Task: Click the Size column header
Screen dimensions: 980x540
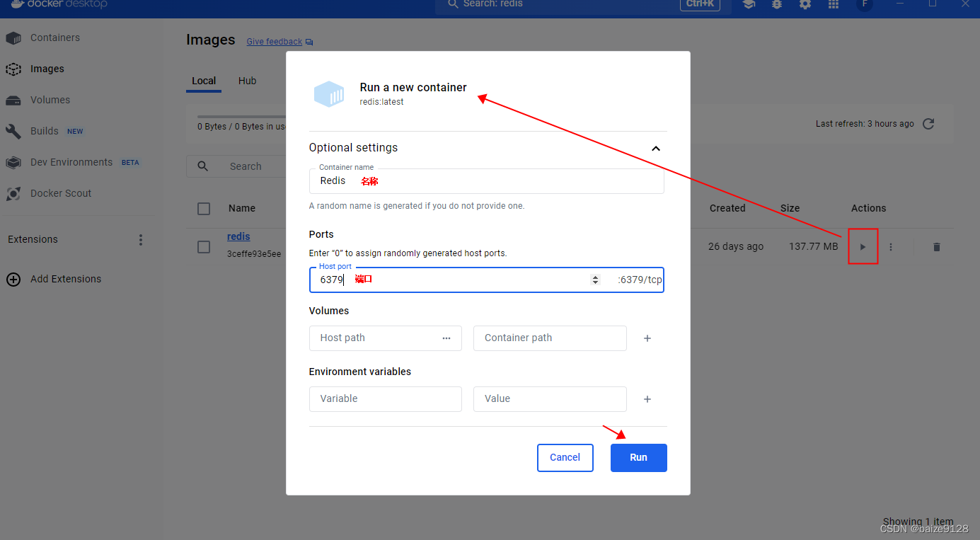Action: (790, 209)
